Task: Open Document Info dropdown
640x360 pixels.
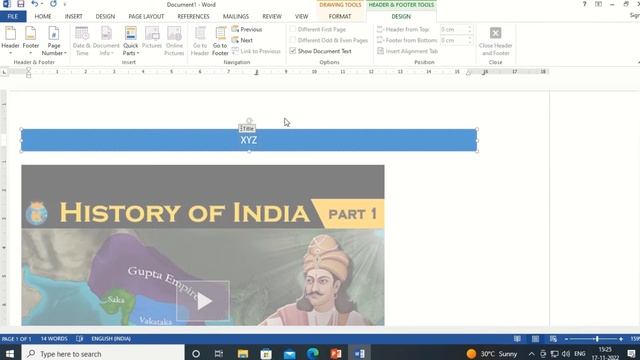Action: [106, 41]
